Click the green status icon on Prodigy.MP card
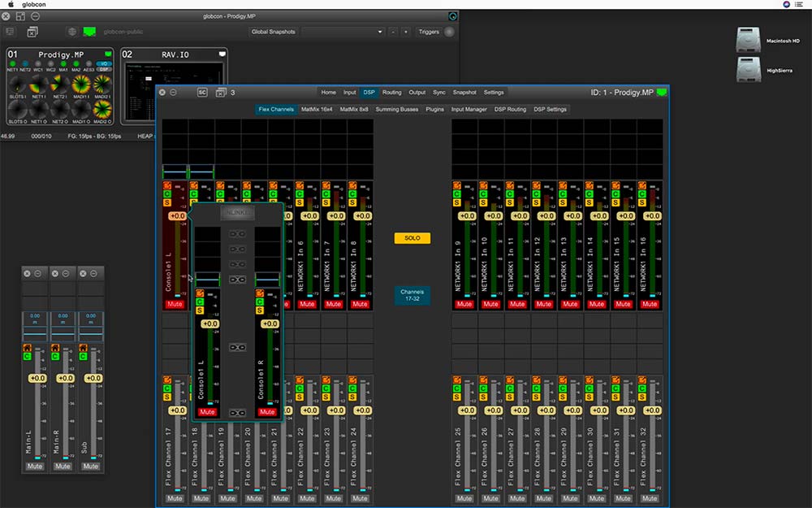 [108, 54]
